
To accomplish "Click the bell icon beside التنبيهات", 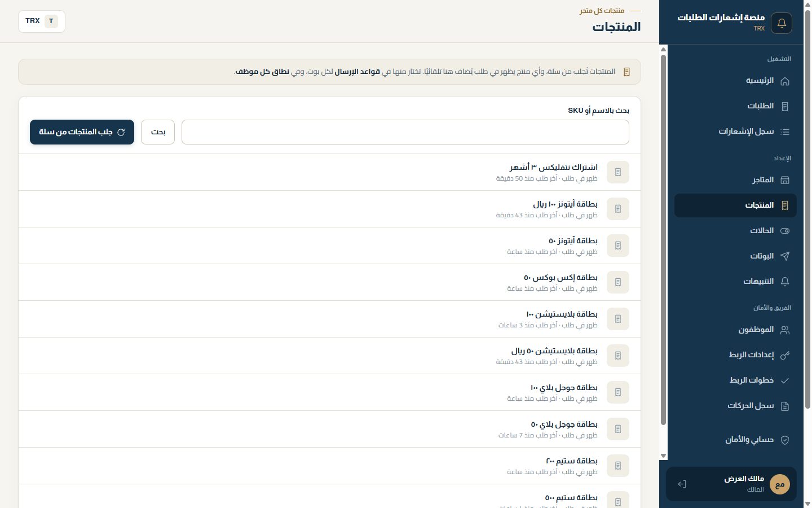I will point(784,282).
